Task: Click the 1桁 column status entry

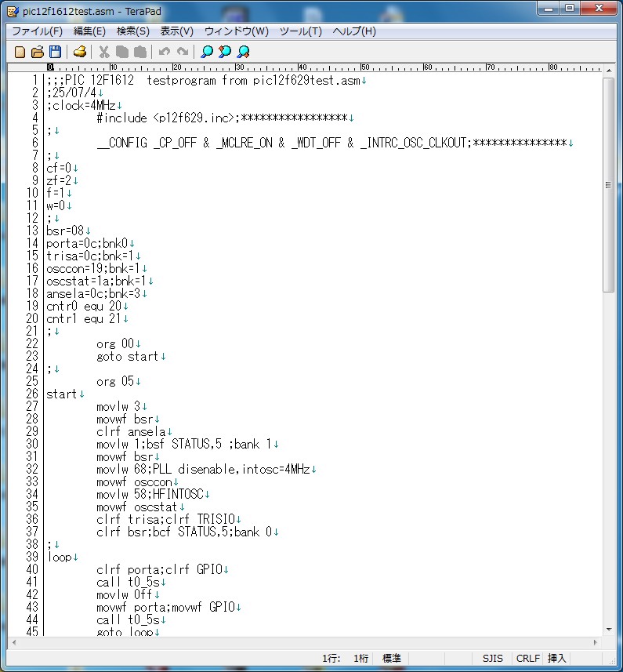Action: click(360, 659)
